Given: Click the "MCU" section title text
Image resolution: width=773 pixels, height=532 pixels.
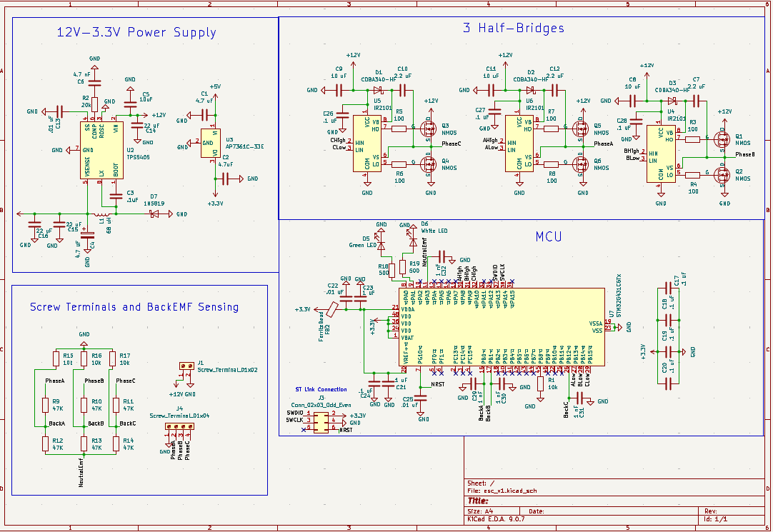Looking at the screenshot, I should tap(549, 236).
